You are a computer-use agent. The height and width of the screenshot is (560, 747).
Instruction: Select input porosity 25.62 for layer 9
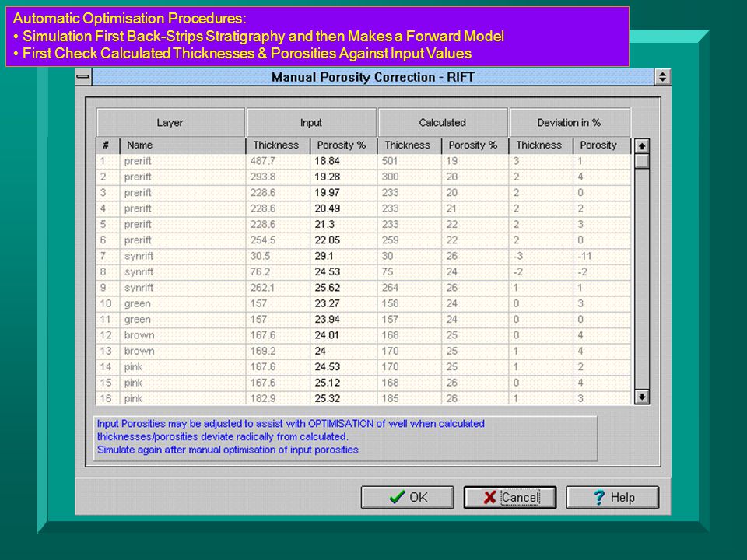343,288
